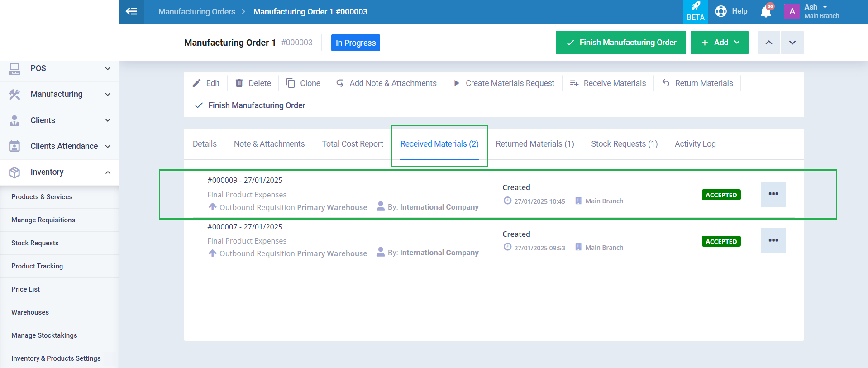Click the BETA rocket icon
This screenshot has height=368, width=868.
(695, 6)
